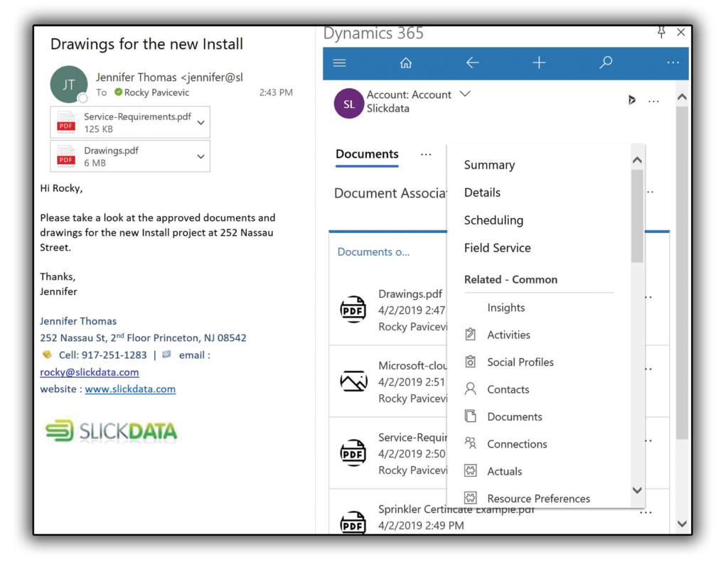This screenshot has height=562, width=728.
Task: Click the PDF icon of the Service-Requir document
Action: 353,453
